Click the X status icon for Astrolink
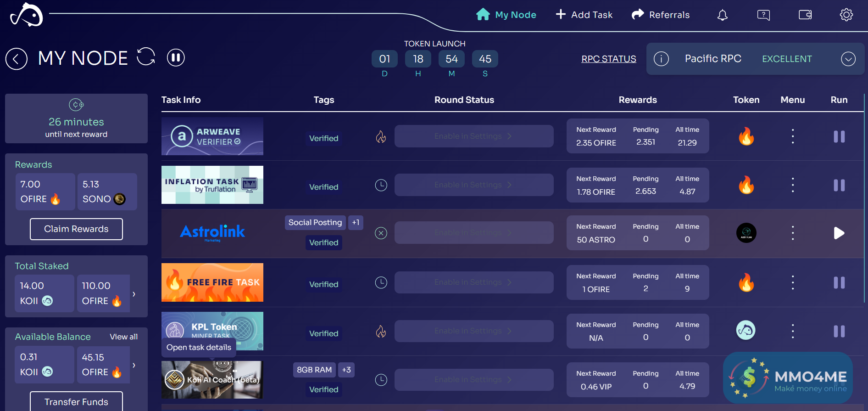 (x=381, y=233)
